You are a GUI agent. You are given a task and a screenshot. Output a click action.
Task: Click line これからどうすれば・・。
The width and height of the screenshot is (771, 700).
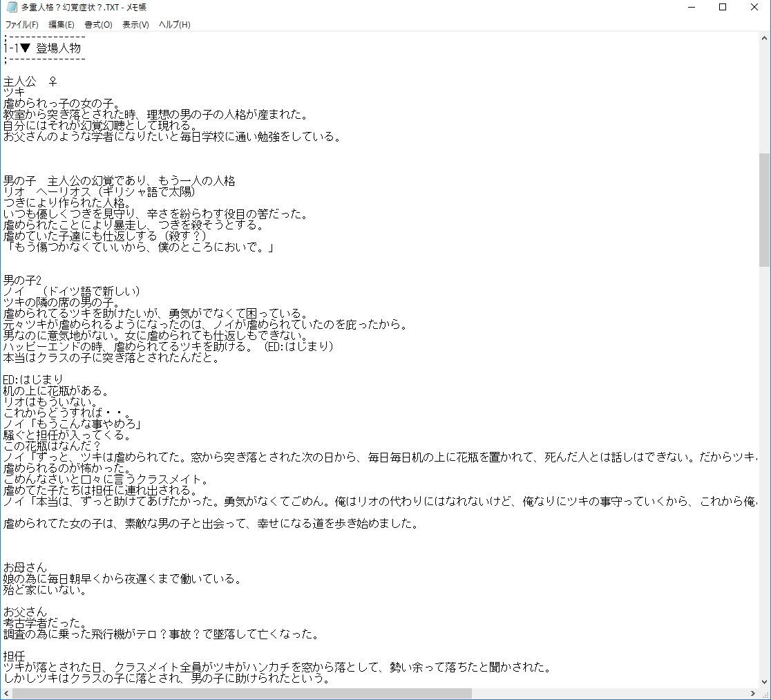68,413
